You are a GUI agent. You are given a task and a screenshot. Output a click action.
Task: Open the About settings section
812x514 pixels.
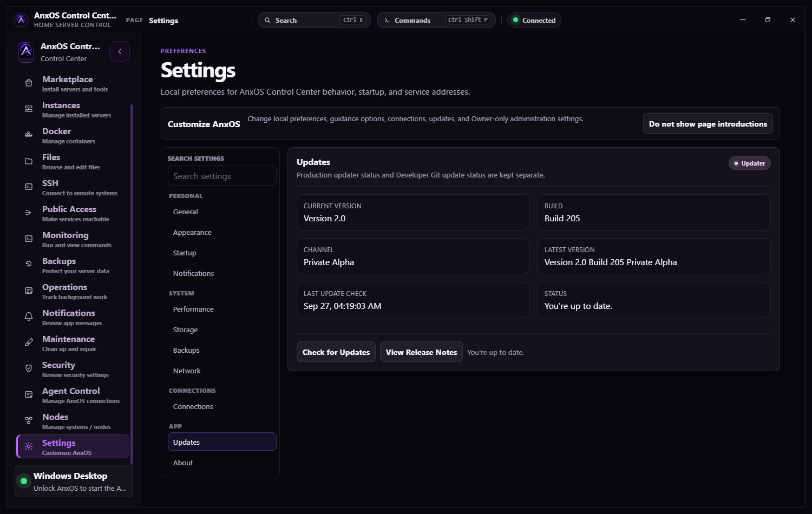click(x=222, y=463)
